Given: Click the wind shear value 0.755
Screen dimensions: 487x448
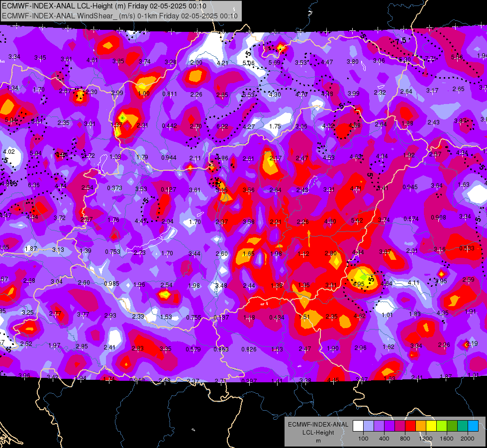Looking at the screenshot, I should (x=194, y=318).
